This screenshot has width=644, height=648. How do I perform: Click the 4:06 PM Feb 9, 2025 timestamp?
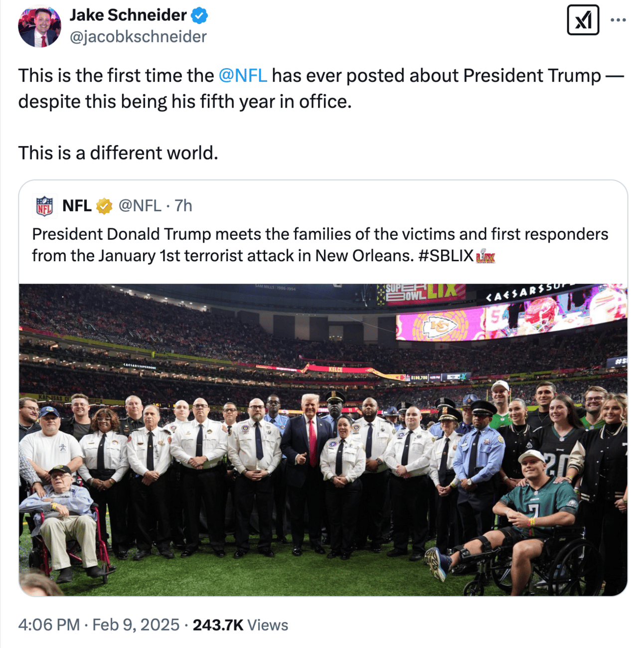(x=99, y=625)
